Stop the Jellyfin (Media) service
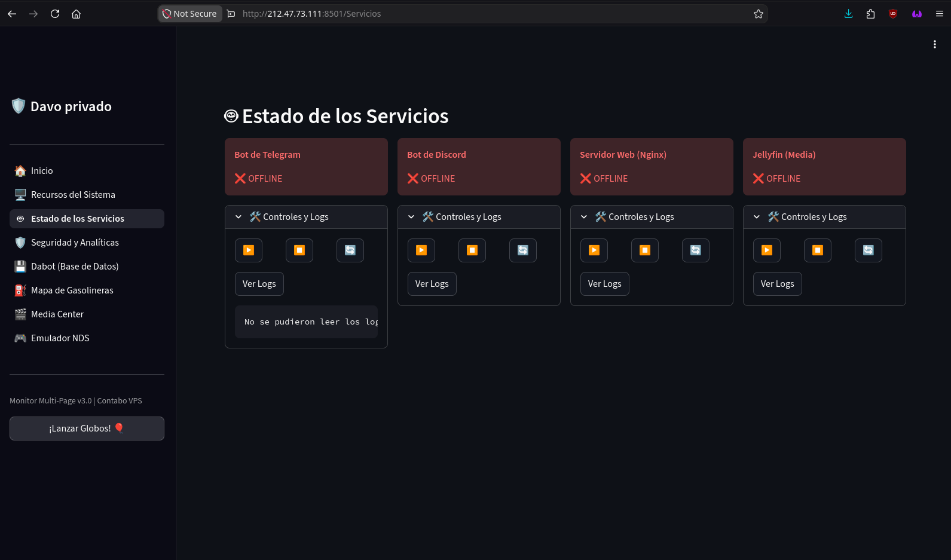The image size is (951, 560). tap(818, 250)
